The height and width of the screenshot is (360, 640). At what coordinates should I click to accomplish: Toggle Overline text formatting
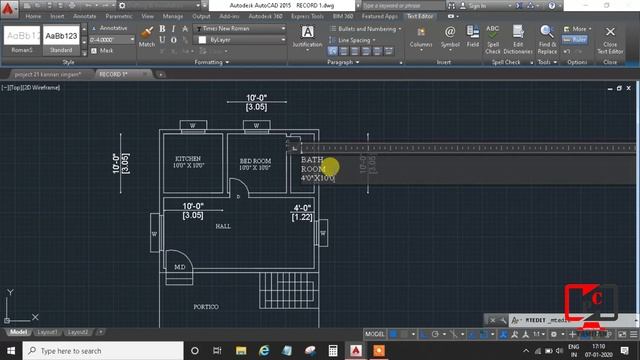(173, 40)
